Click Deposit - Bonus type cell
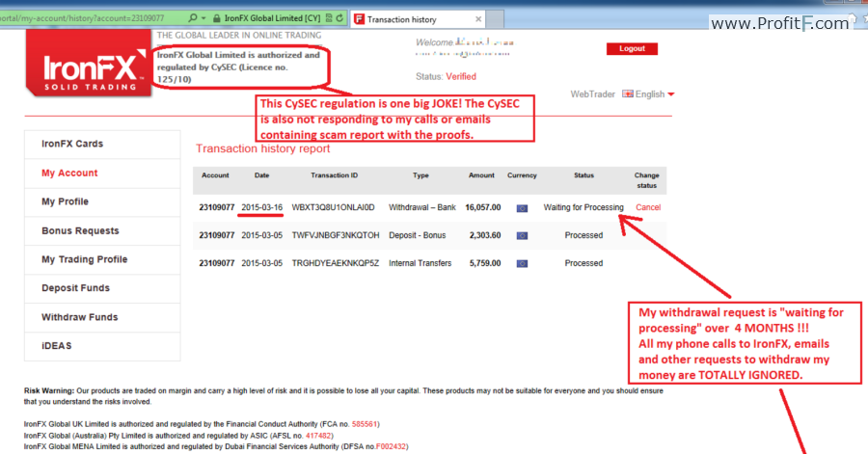The image size is (868, 454). [x=417, y=235]
